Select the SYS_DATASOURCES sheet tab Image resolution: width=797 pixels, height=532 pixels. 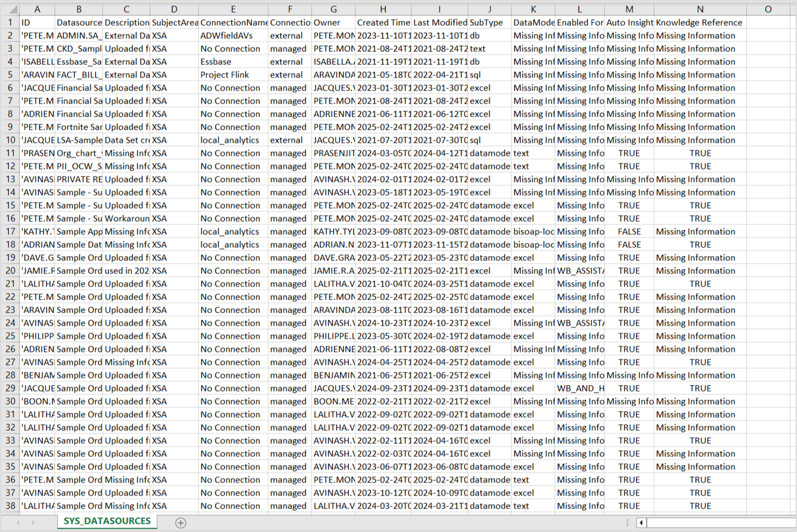point(106,521)
